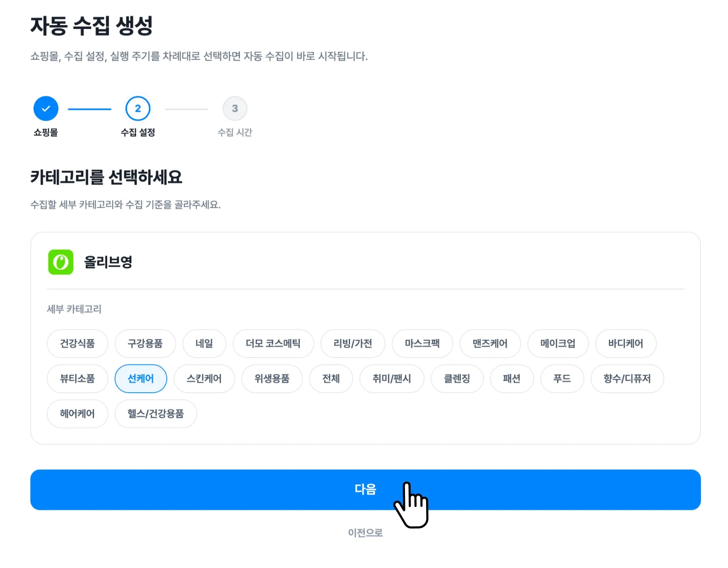Select the 건강식품 category chip
Viewport: 728px width, 568px height.
pyautogui.click(x=77, y=343)
